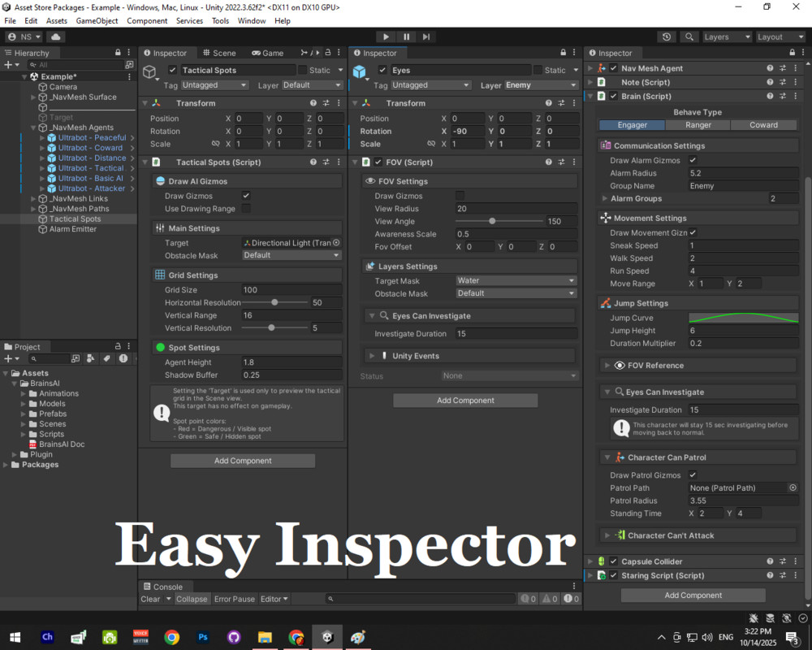Image resolution: width=812 pixels, height=650 pixels.
Task: Click the Play button in toolbar
Action: [x=386, y=37]
